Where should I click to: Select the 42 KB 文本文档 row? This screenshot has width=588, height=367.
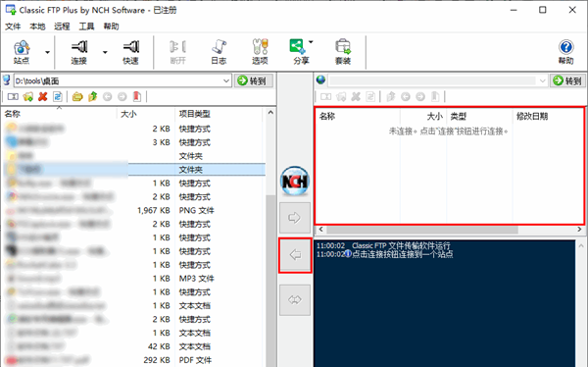tap(133, 346)
